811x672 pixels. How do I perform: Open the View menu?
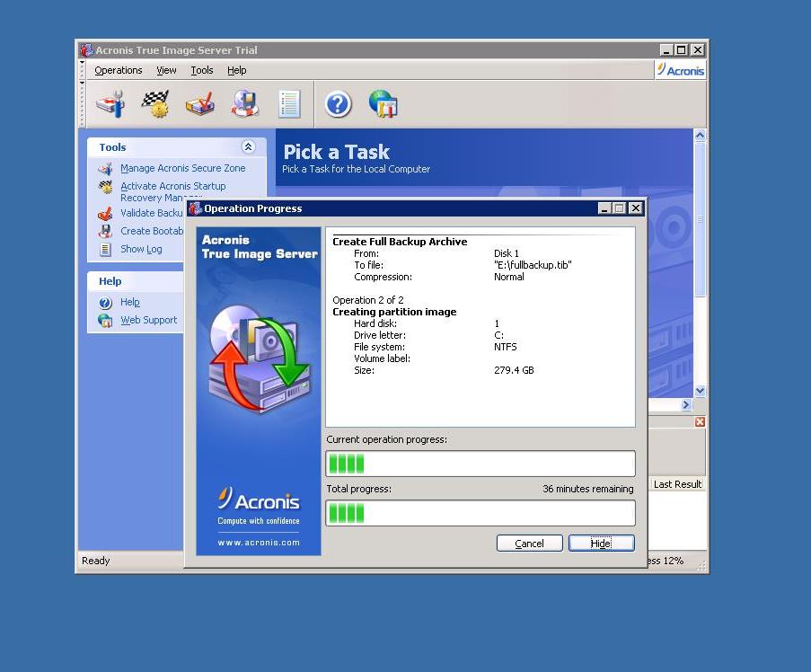(166, 70)
